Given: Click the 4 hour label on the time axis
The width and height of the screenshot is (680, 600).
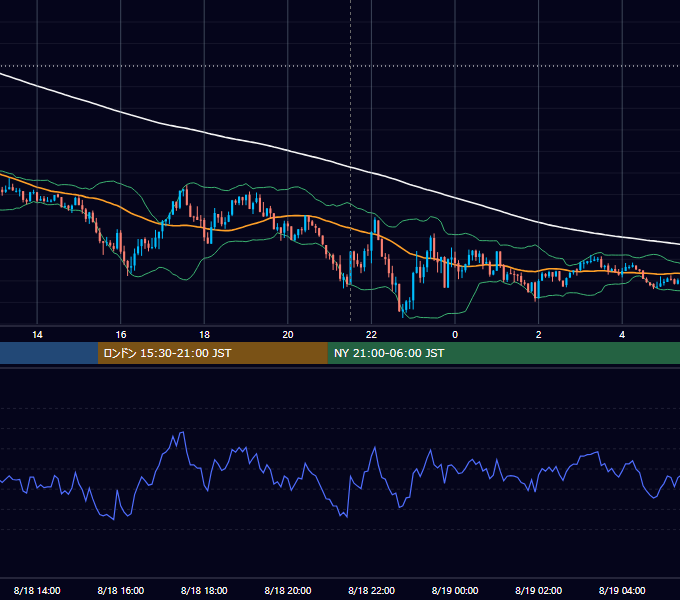Looking at the screenshot, I should click(622, 335).
